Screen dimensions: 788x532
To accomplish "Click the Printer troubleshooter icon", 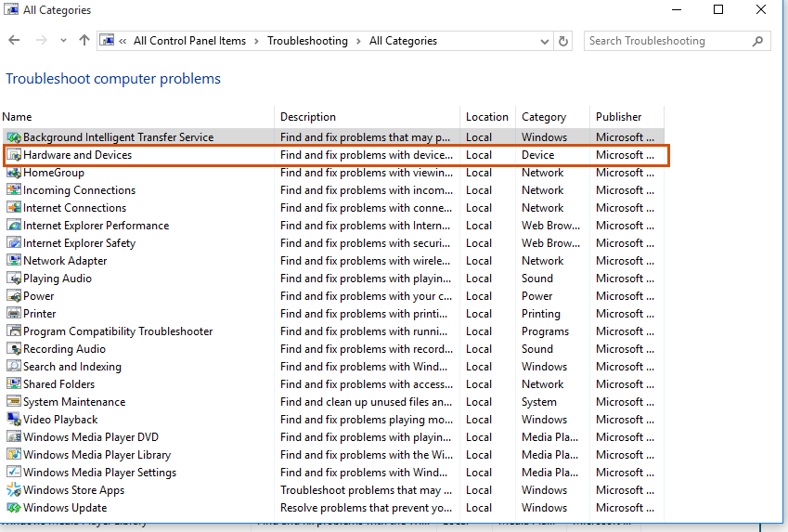I will (x=14, y=313).
